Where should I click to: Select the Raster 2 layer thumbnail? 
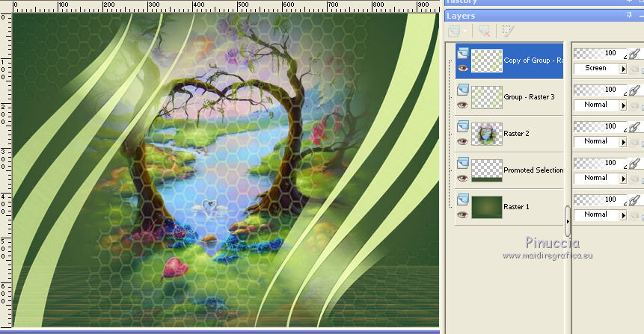pos(487,134)
